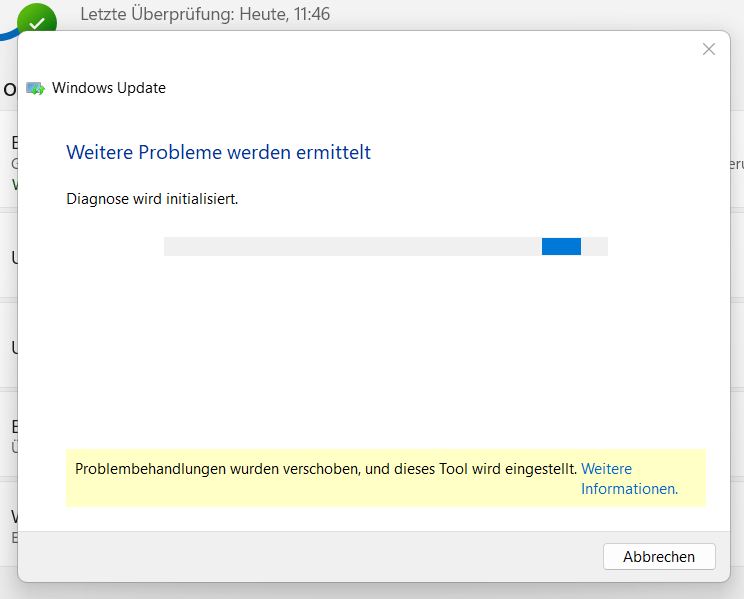Click the Windows Update title text
Screen dimensions: 744x599
point(109,88)
